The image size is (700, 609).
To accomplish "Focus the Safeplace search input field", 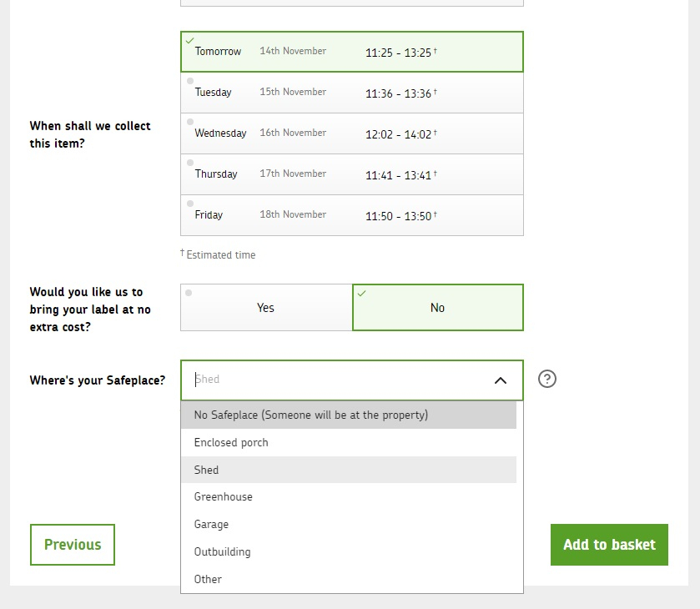I will pyautogui.click(x=340, y=380).
